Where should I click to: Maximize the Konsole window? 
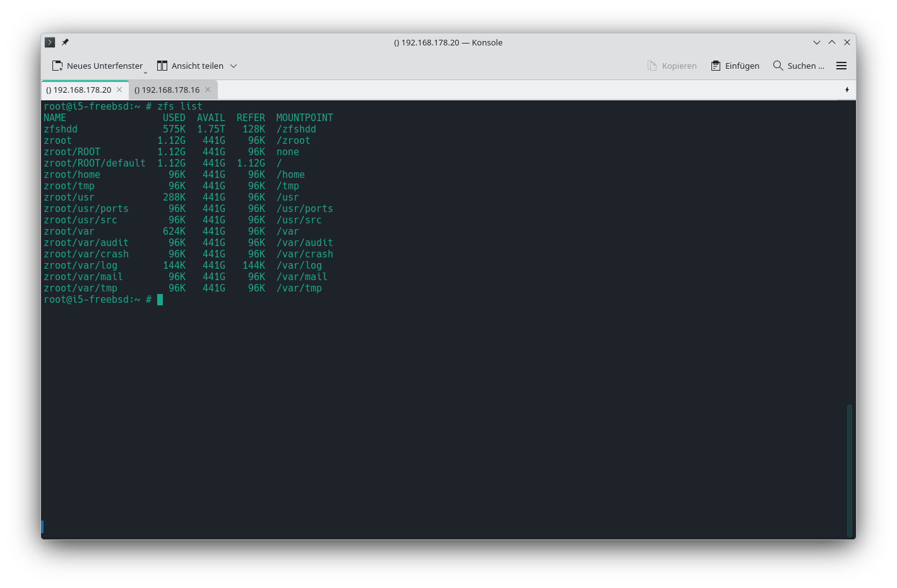(x=832, y=42)
